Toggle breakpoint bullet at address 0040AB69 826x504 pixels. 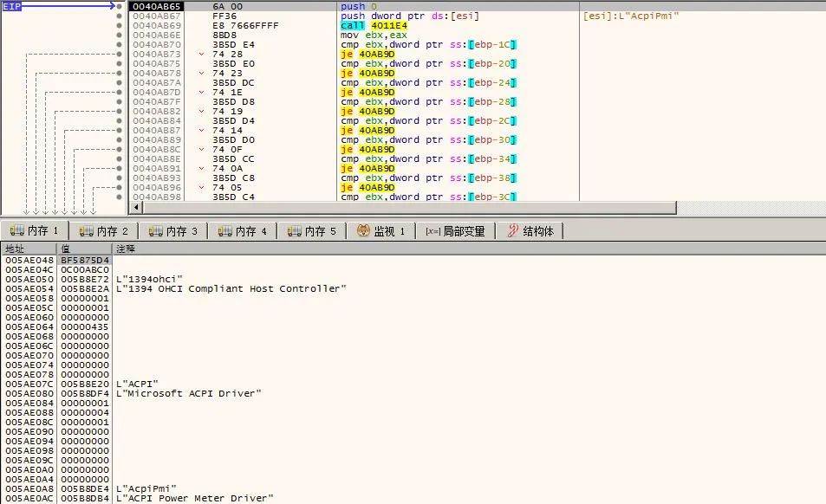[119, 26]
